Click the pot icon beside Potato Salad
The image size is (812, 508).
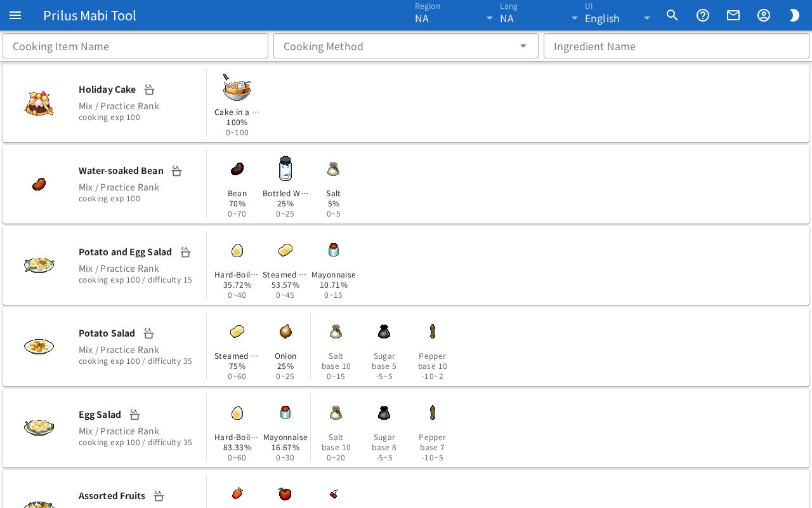coord(149,333)
